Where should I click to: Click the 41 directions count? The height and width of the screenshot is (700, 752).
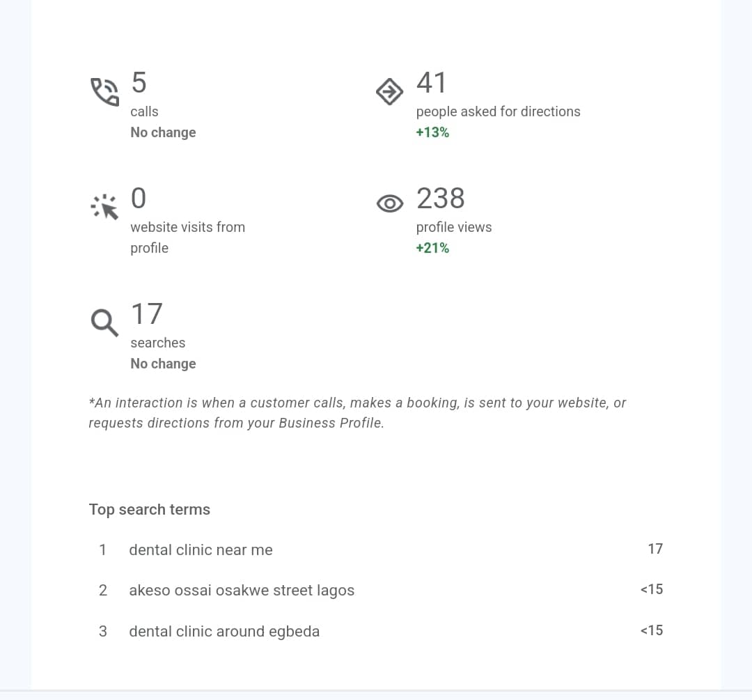(431, 83)
